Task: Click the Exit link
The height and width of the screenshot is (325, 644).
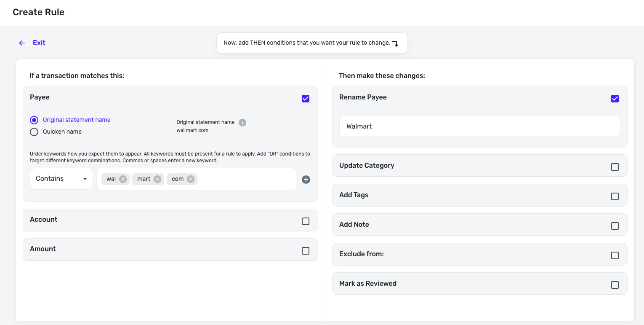Action: (x=39, y=43)
